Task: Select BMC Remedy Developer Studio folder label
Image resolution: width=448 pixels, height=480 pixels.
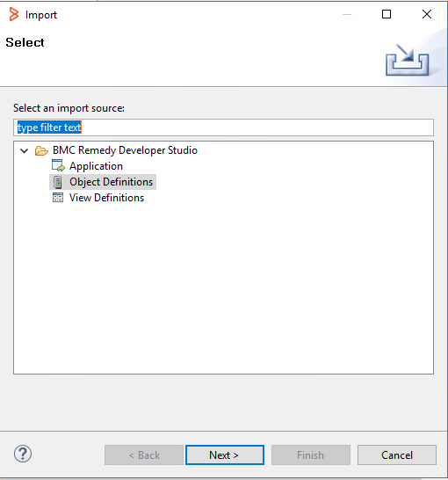Action: 125,150
